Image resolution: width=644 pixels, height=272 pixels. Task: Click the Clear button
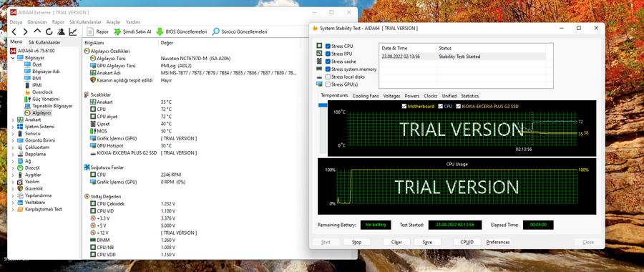(396, 242)
